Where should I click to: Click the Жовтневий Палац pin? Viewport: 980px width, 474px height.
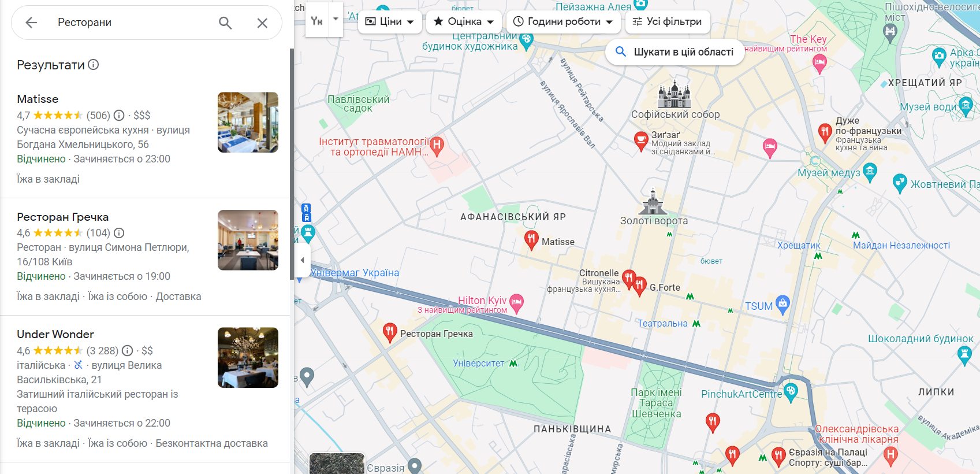[900, 183]
